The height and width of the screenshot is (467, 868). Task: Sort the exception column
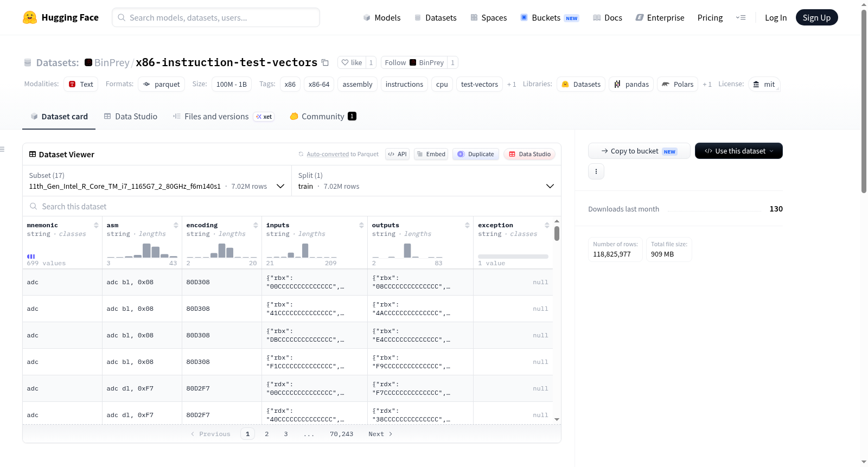click(x=547, y=225)
